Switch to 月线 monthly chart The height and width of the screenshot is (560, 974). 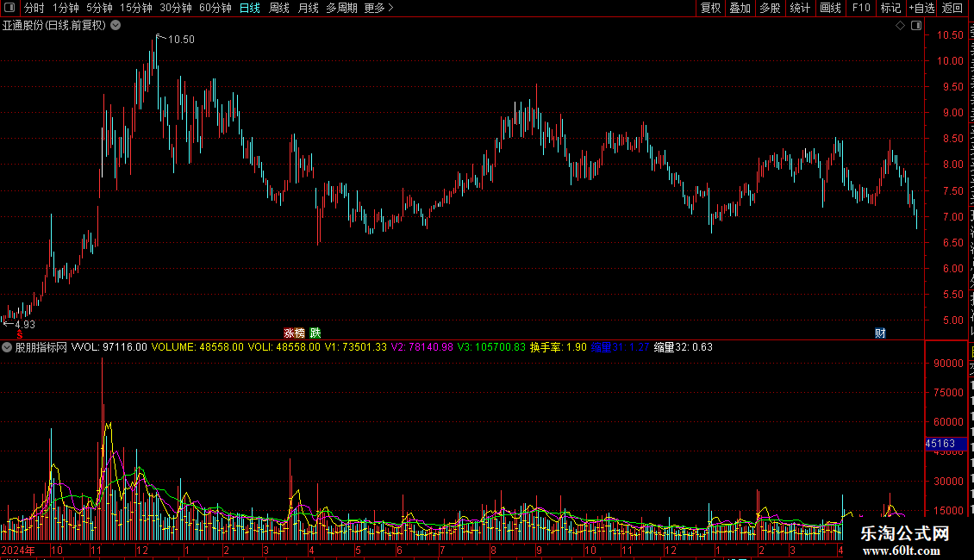[x=308, y=8]
